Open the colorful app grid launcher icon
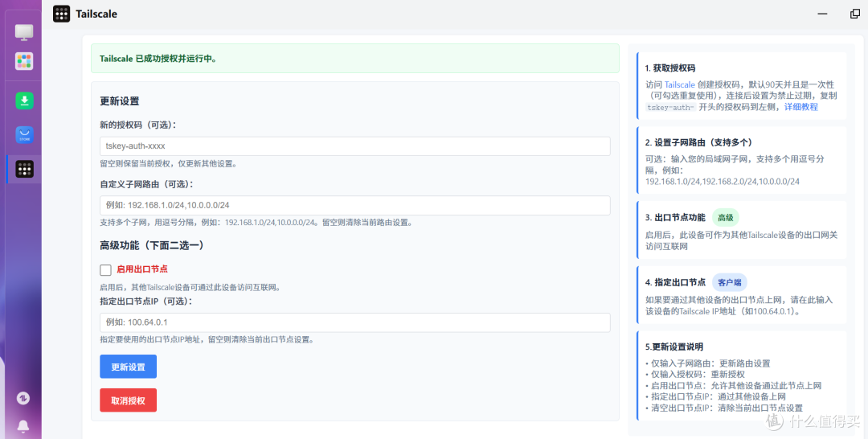Viewport: 868px width, 439px height. [24, 61]
